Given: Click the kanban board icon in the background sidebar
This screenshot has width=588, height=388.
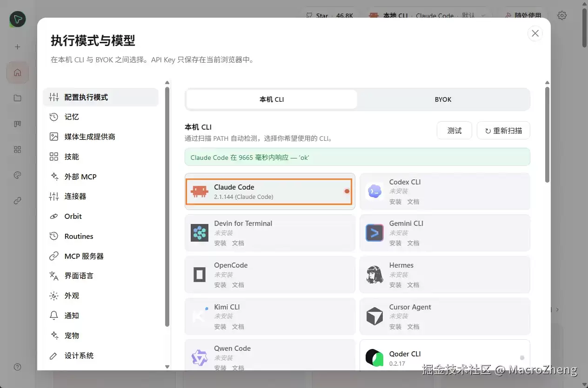Looking at the screenshot, I should coord(18,124).
